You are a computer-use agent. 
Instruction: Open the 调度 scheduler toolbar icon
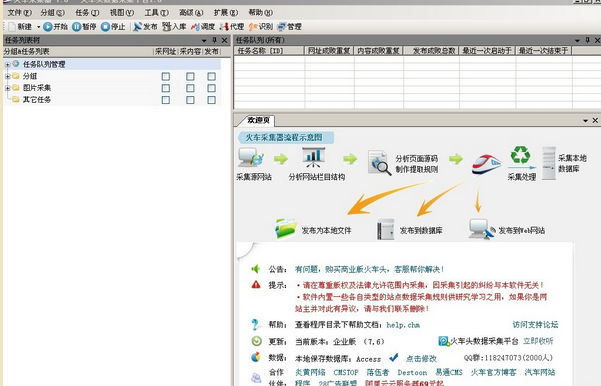[203, 26]
